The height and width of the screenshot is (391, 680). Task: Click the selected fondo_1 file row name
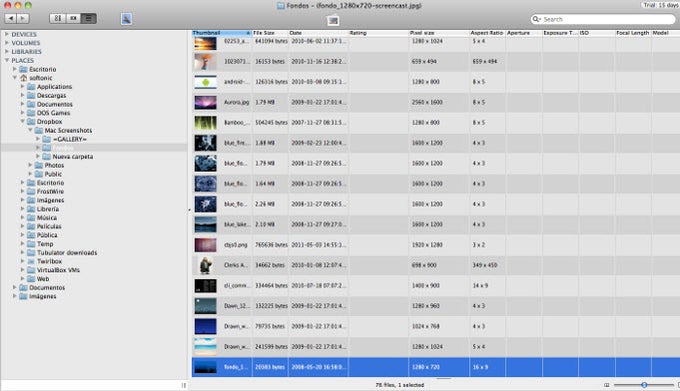(x=236, y=367)
